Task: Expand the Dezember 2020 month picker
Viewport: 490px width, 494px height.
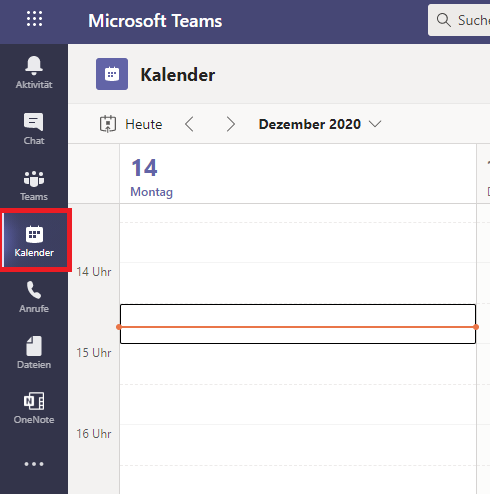Action: [x=320, y=124]
